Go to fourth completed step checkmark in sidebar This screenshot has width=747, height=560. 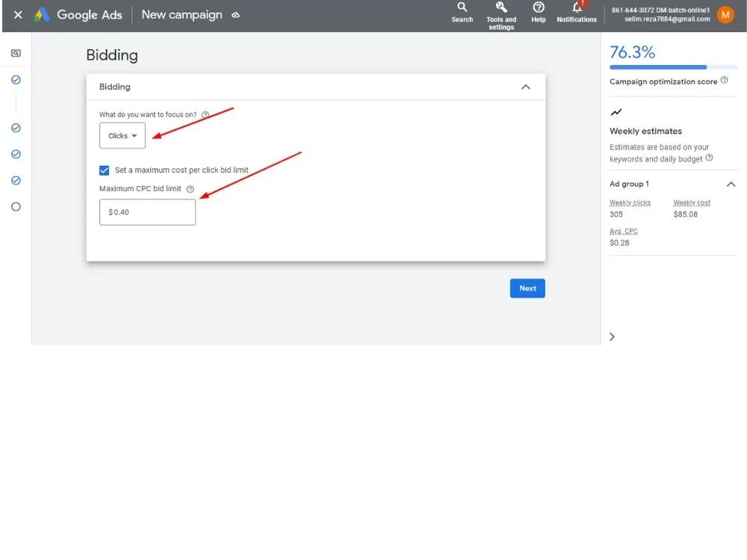(16, 180)
